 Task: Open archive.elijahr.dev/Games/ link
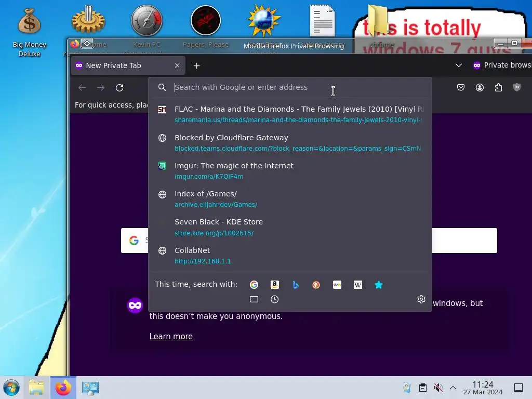click(216, 205)
